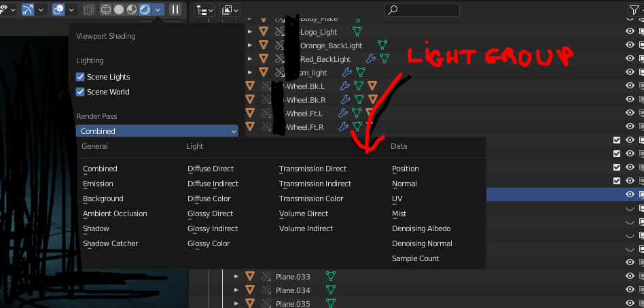
Task: Uncheck the Scene Lights checkbox
Action: 80,77
